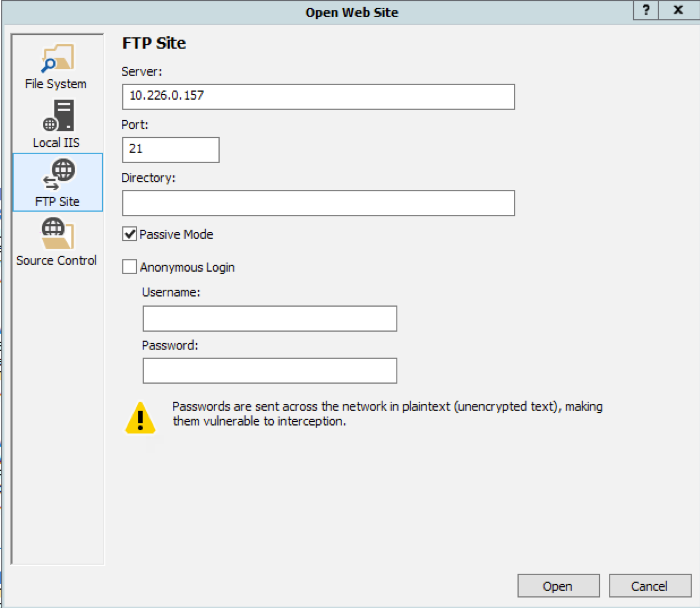Click the Password input field
This screenshot has width=700, height=608.
click(x=269, y=371)
